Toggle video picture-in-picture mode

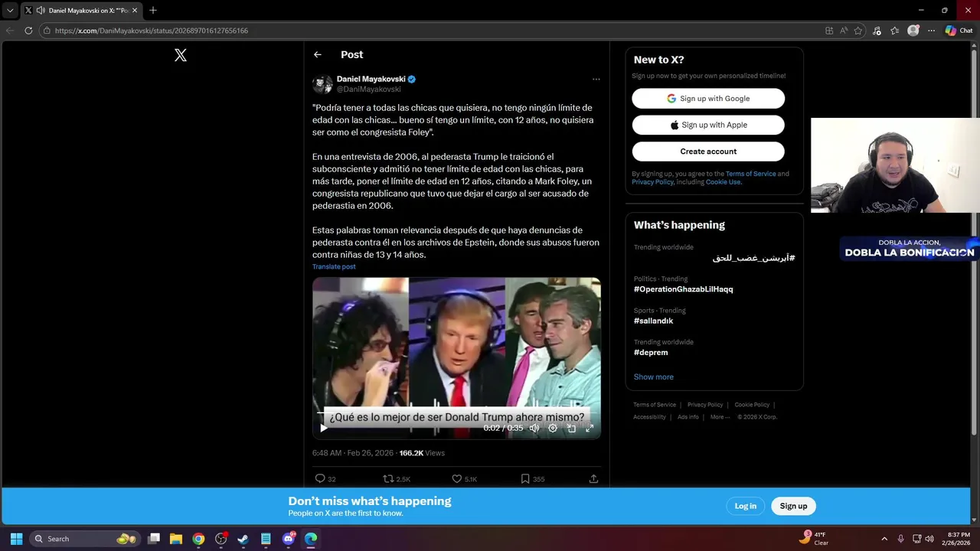(x=571, y=428)
